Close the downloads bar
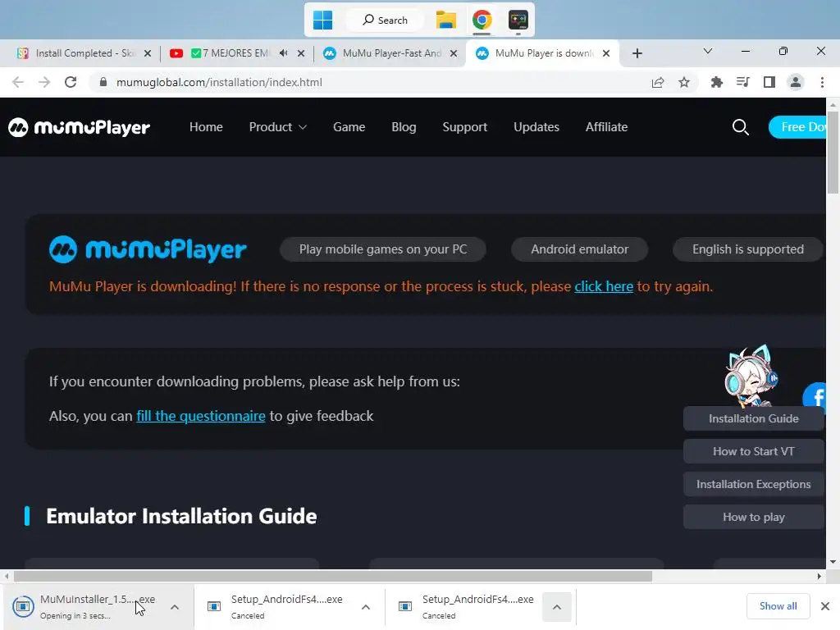 (x=825, y=606)
